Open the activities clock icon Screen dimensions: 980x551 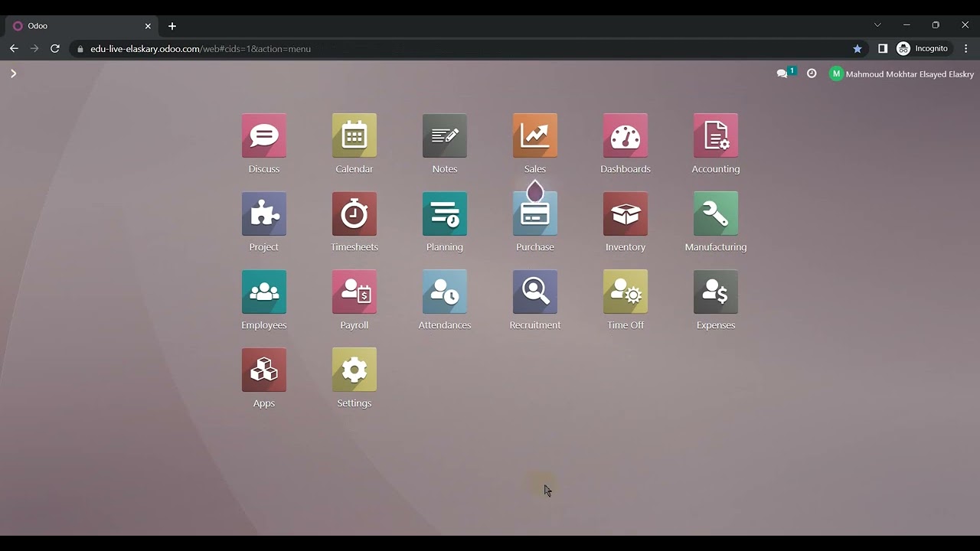[x=812, y=73]
